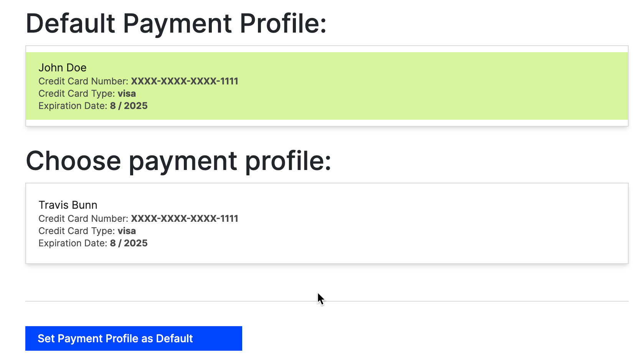Viewport: 644px width, 363px height.
Task: Click John Doe's 8 / 2025 expiration value
Action: tap(129, 106)
